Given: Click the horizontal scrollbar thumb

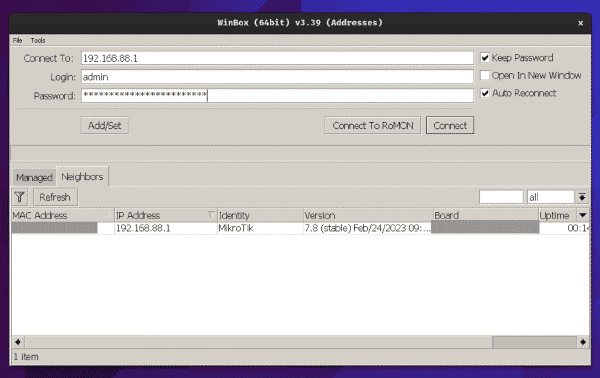Looking at the screenshot, I should click(534, 342).
